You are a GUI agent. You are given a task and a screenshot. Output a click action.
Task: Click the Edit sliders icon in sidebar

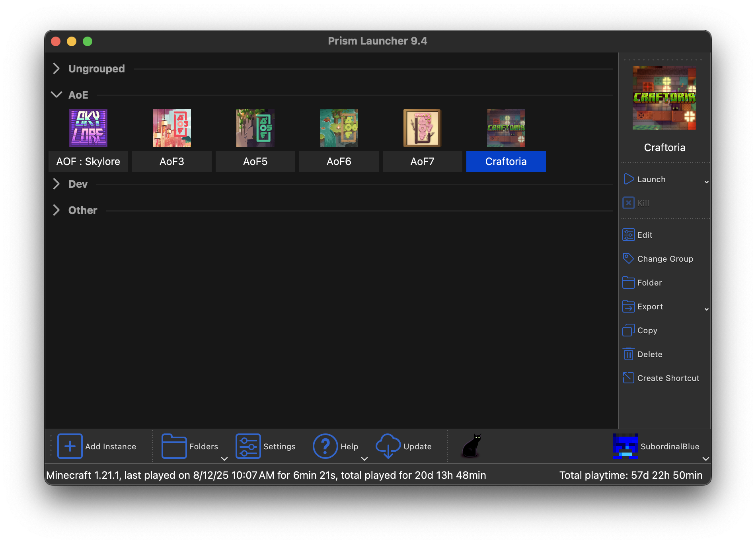pyautogui.click(x=629, y=235)
